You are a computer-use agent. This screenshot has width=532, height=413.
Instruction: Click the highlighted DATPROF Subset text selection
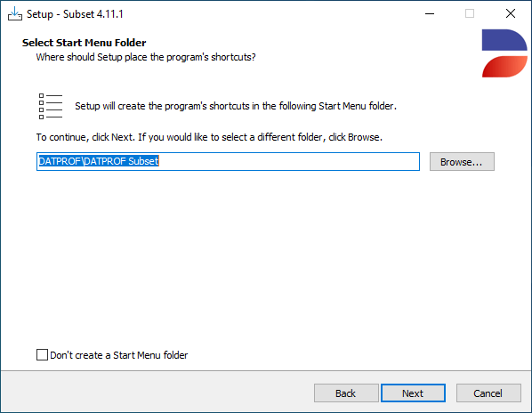coord(99,161)
